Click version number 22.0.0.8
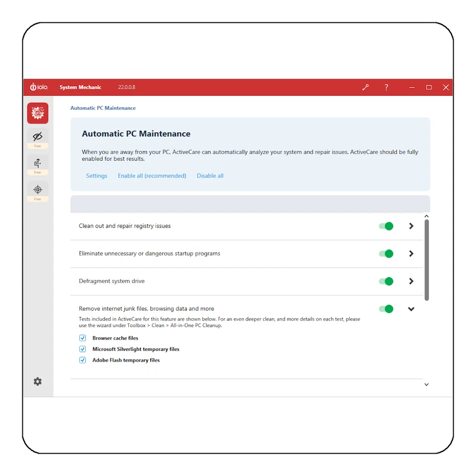Image resolution: width=476 pixels, height=476 pixels. (126, 87)
